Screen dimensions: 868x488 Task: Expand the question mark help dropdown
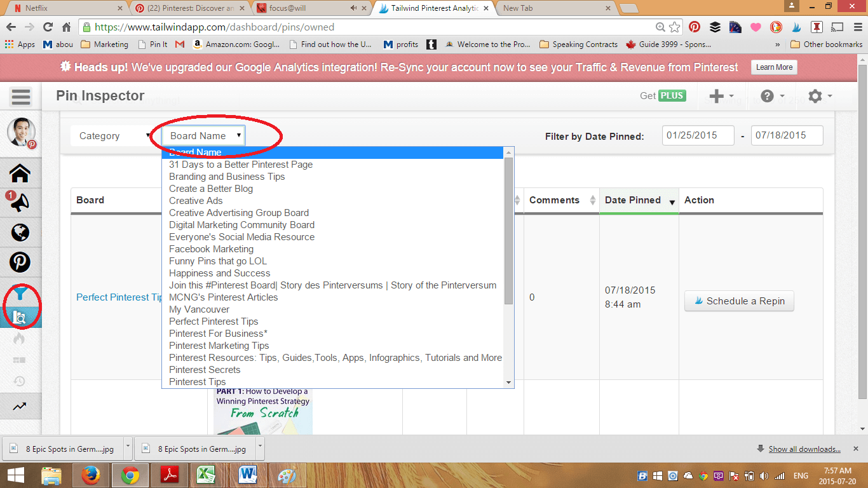pyautogui.click(x=773, y=96)
